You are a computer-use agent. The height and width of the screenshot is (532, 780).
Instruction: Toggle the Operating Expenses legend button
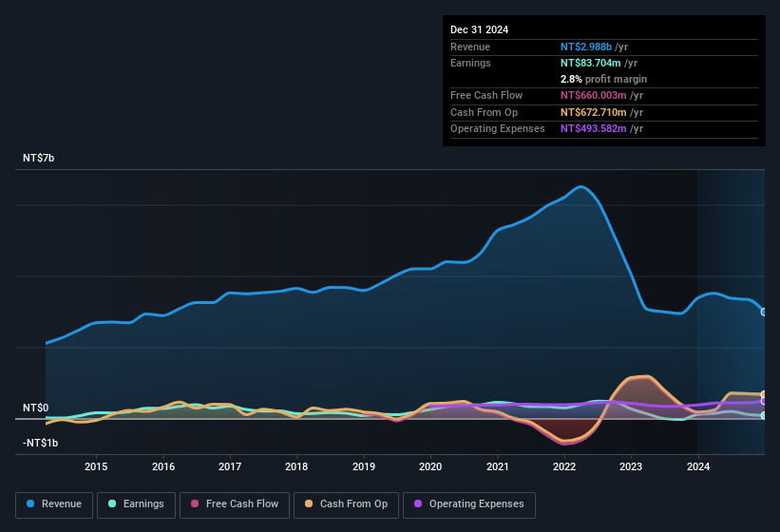(x=468, y=504)
